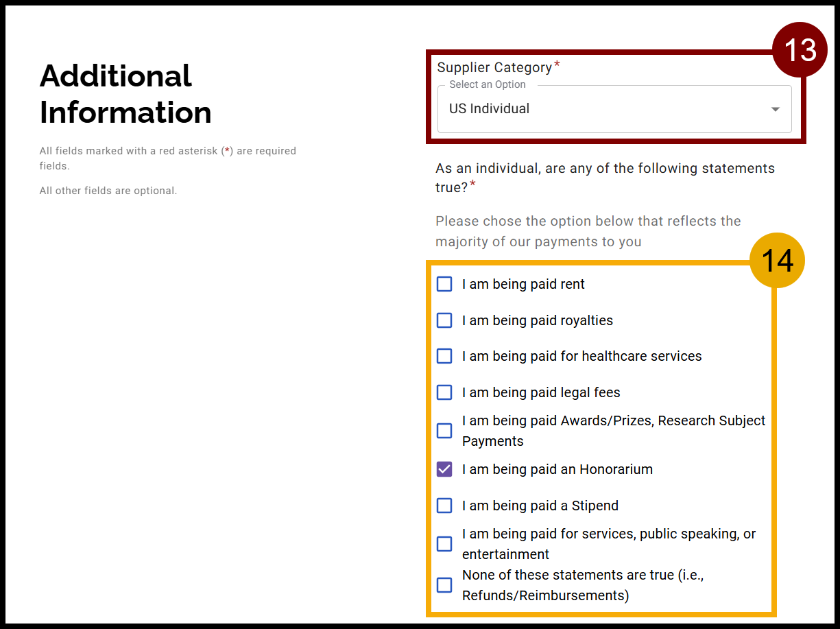
Task: Click the dropdown arrow showing US Individual
Action: (774, 108)
